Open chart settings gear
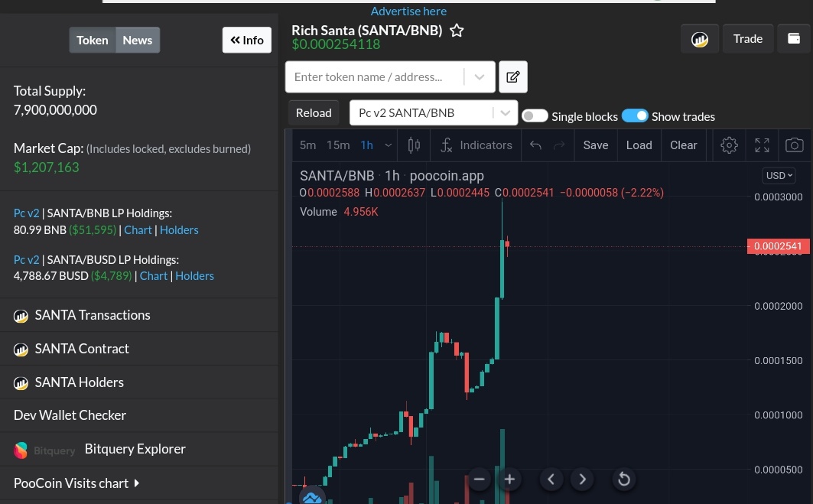 [729, 145]
